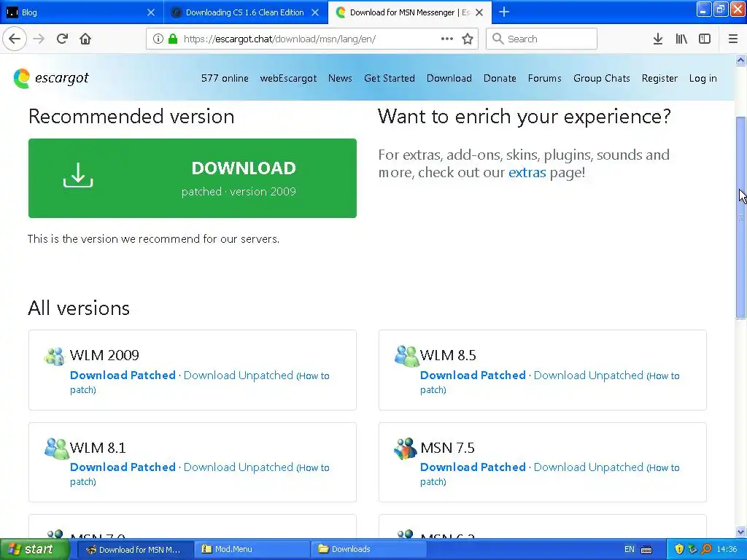Click Download Unpatched for WLM 8.5

589,376
